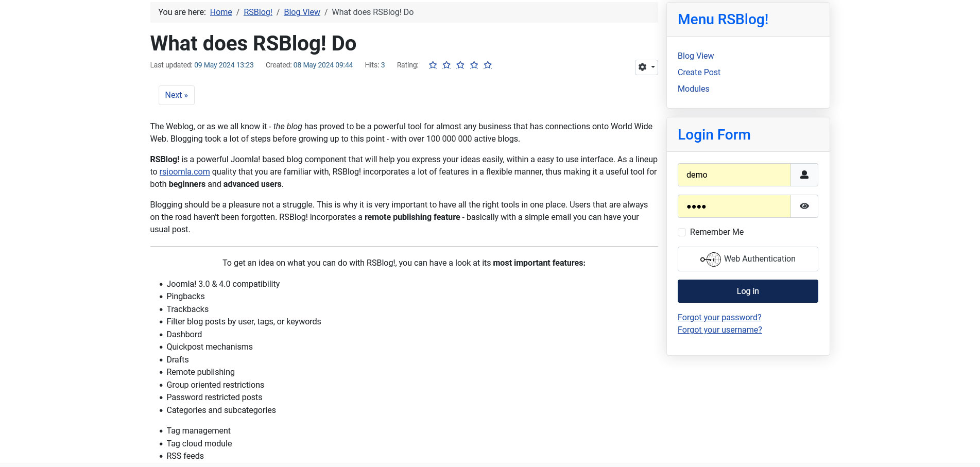Click the Last updated date 09 May 2024 13:23
The height and width of the screenshot is (467, 980).
224,65
